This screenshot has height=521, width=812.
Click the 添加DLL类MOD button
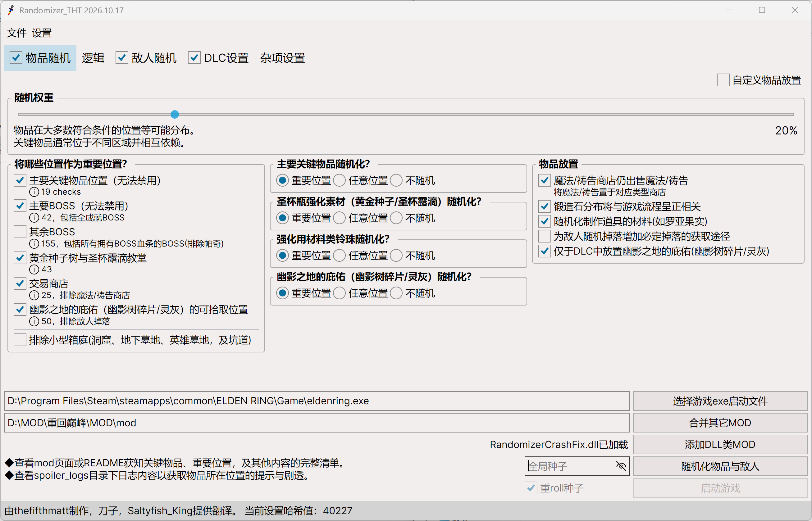tap(720, 444)
